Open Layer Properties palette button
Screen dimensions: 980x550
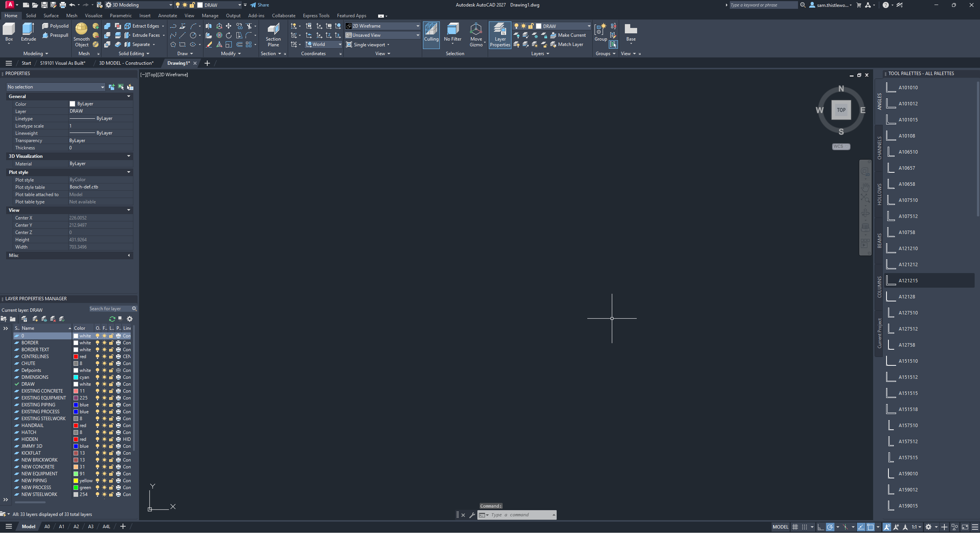[x=500, y=35]
